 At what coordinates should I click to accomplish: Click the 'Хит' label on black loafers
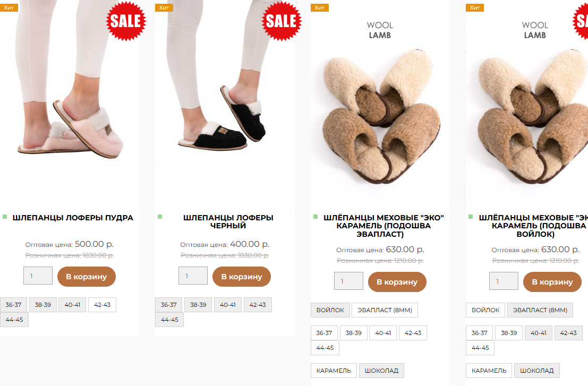click(x=164, y=7)
